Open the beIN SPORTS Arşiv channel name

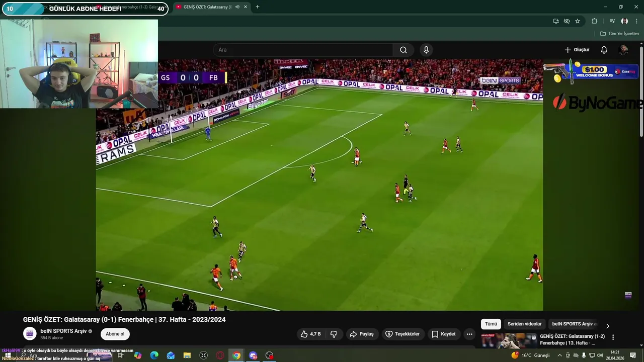[x=63, y=331]
